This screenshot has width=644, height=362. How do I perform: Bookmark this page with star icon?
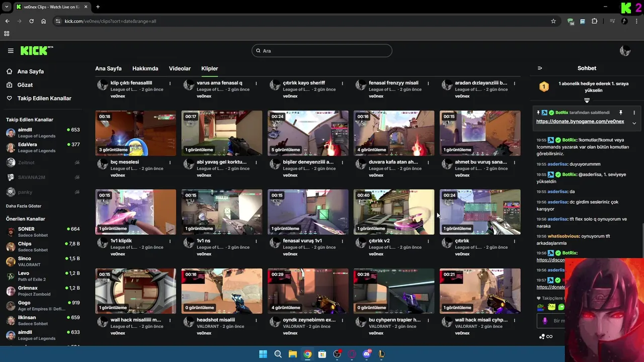(x=553, y=21)
